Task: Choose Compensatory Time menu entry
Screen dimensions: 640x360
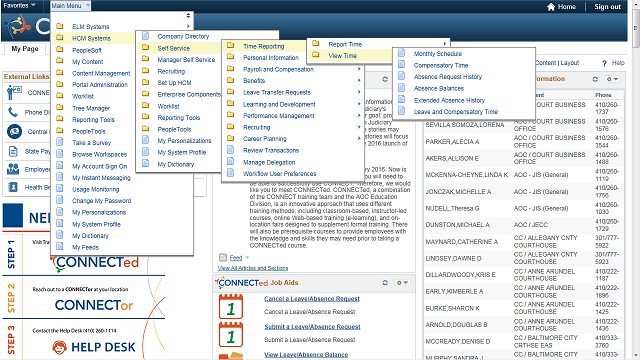Action: click(x=441, y=65)
